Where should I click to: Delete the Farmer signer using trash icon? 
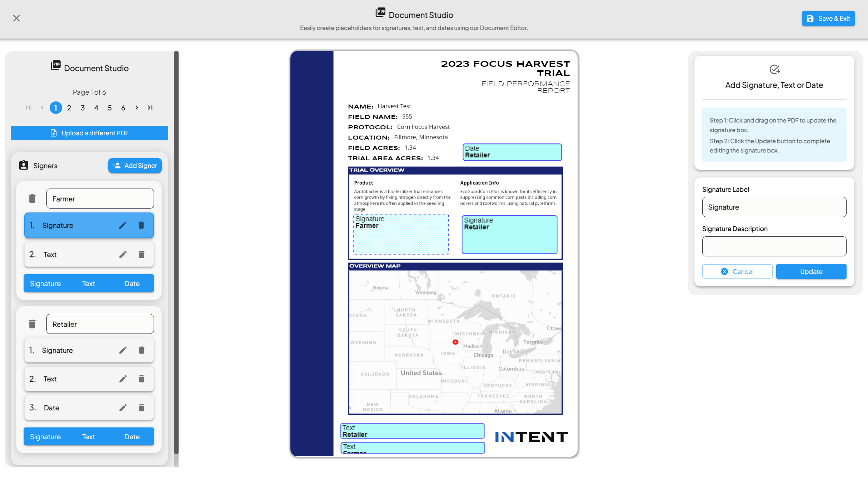(x=32, y=199)
